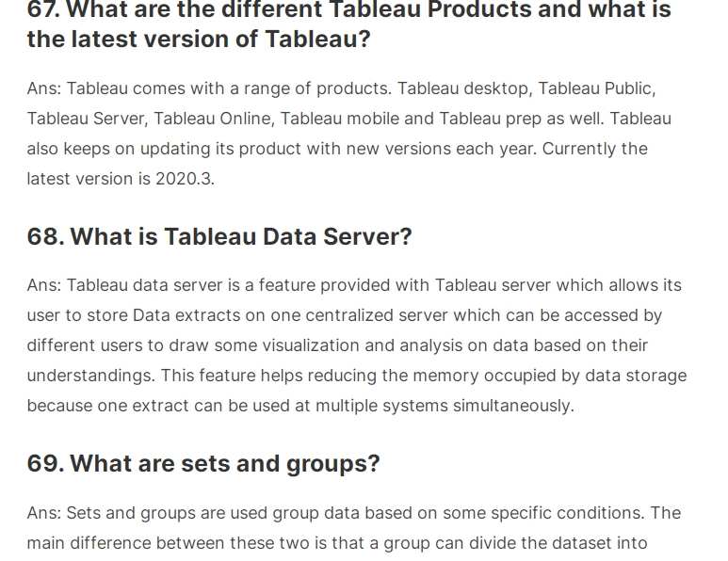
Task: Click the 'What is Tableau Data Server?' heading
Action: coord(219,236)
